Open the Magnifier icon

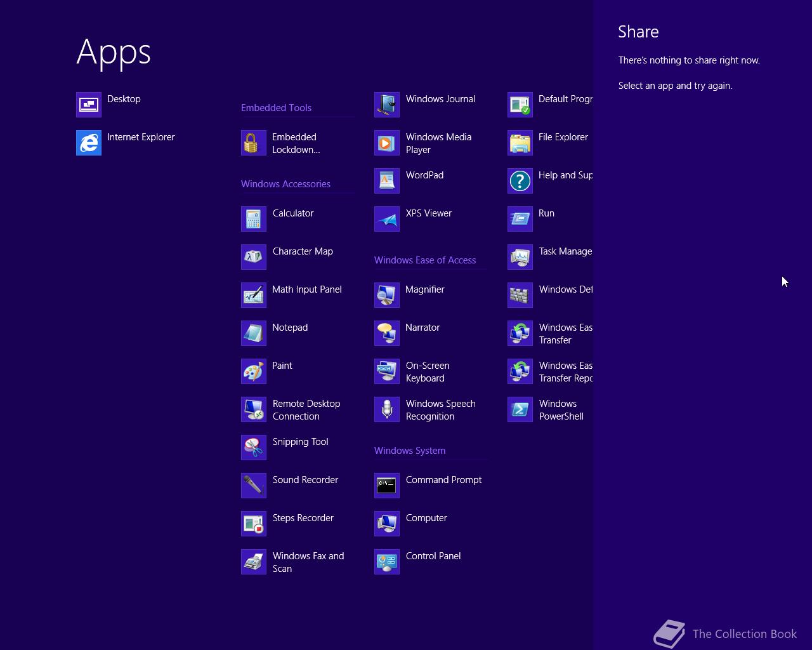coord(387,295)
